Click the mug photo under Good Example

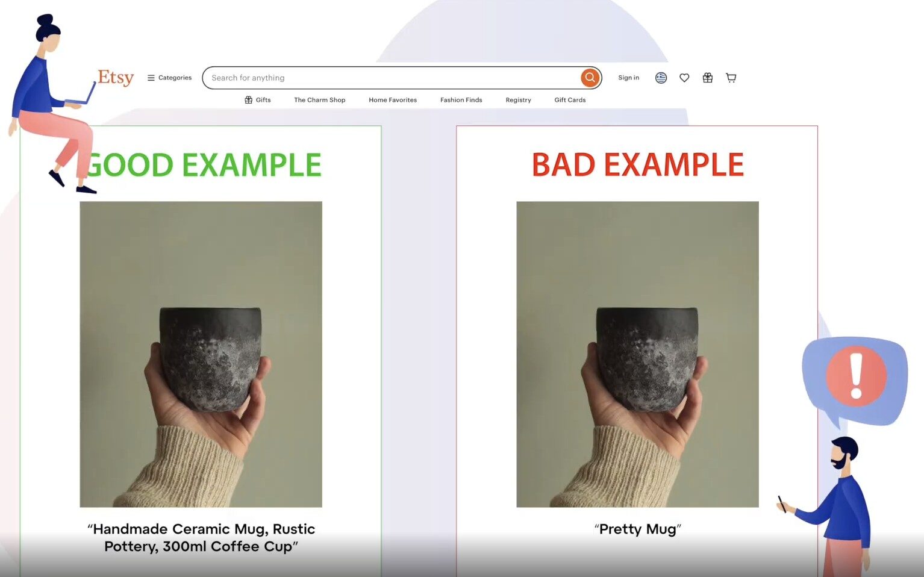(201, 354)
